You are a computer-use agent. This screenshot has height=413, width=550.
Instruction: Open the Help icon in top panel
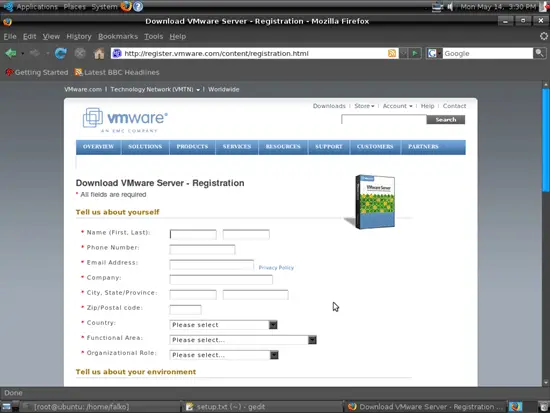tap(138, 6)
